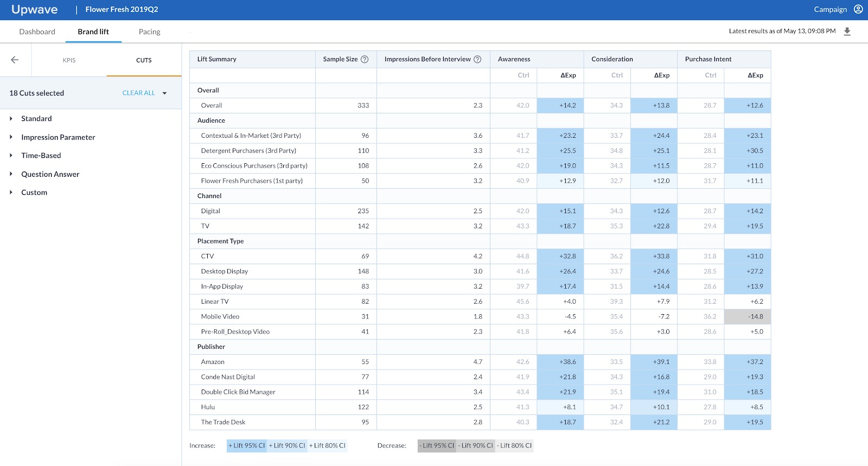This screenshot has width=868, height=466.
Task: Click the CTV placement row label
Action: point(207,256)
